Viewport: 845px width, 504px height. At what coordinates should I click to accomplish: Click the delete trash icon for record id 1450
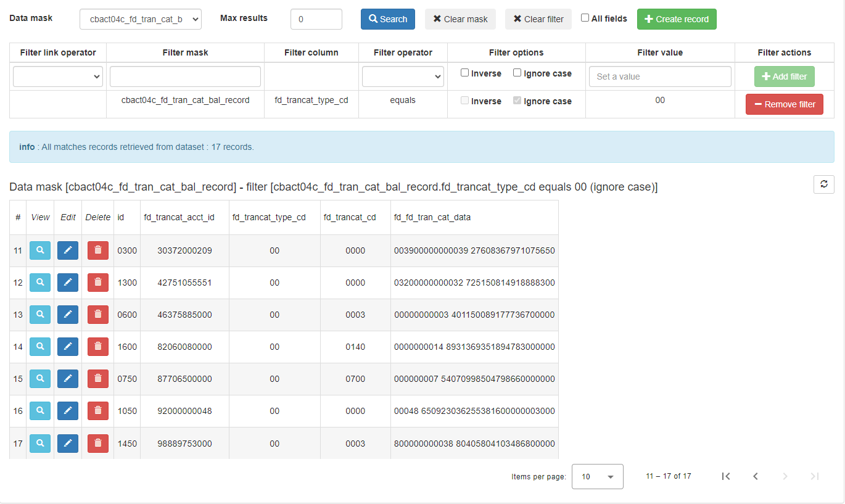point(97,443)
